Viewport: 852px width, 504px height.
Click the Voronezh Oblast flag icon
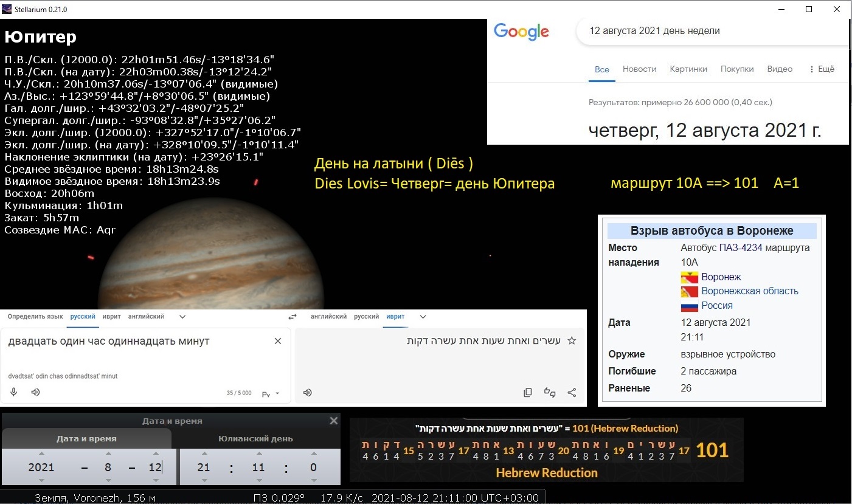(689, 292)
